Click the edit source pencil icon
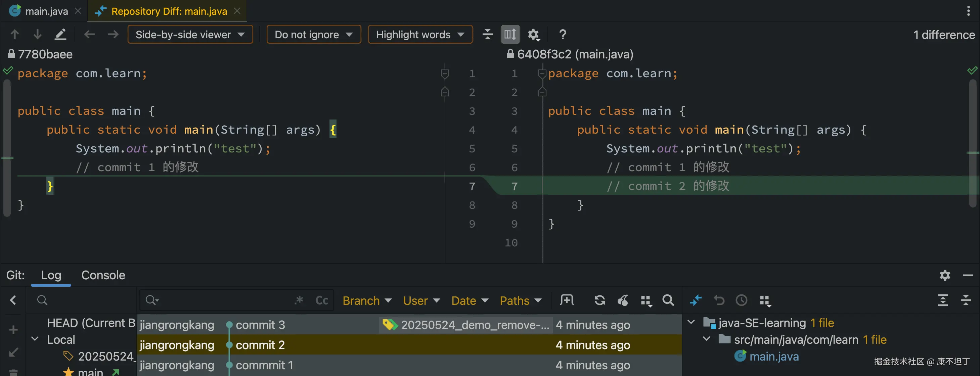The width and height of the screenshot is (980, 376). [x=60, y=35]
